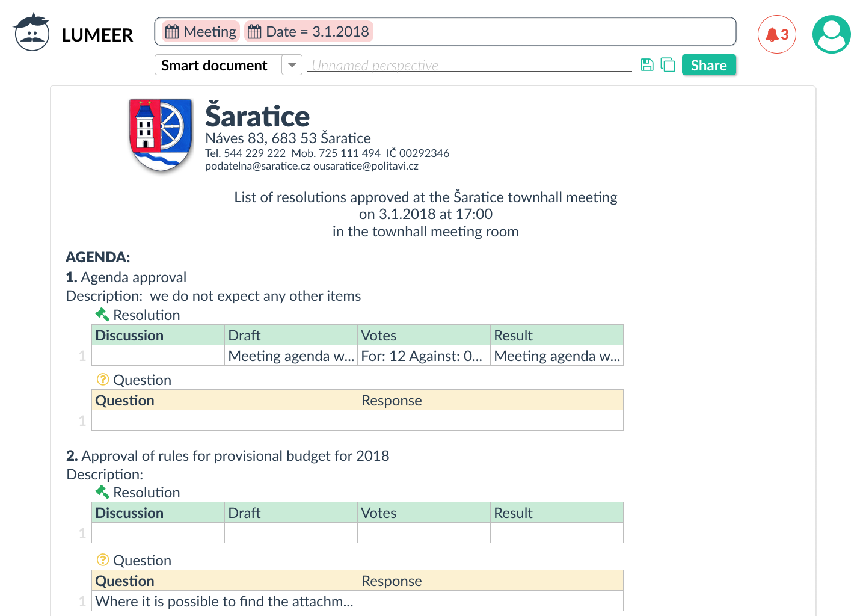Click the Votes cell 'For: 12 Against: 0...'
The image size is (866, 616).
coord(424,356)
